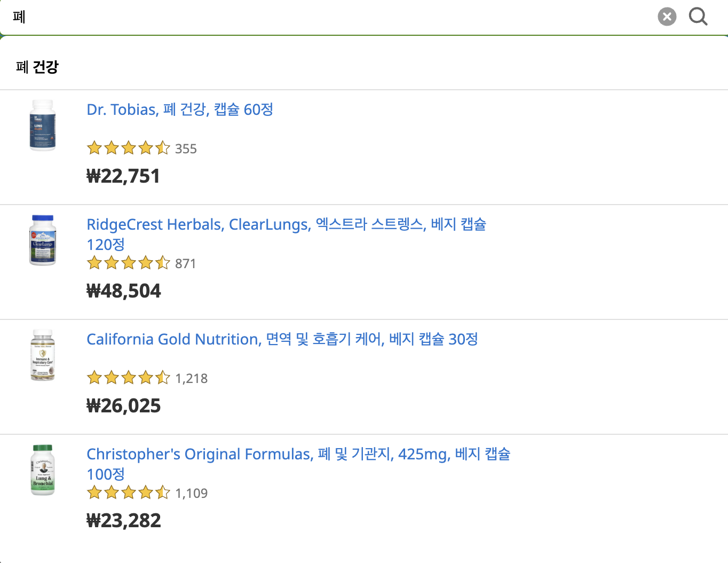
Task: Click the ₩48,504 price of ClearLungs
Action: click(124, 291)
